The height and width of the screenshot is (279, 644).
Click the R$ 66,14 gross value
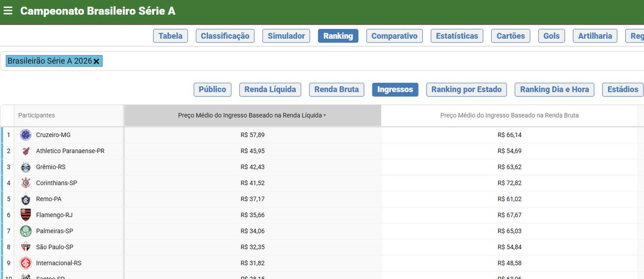tap(510, 135)
